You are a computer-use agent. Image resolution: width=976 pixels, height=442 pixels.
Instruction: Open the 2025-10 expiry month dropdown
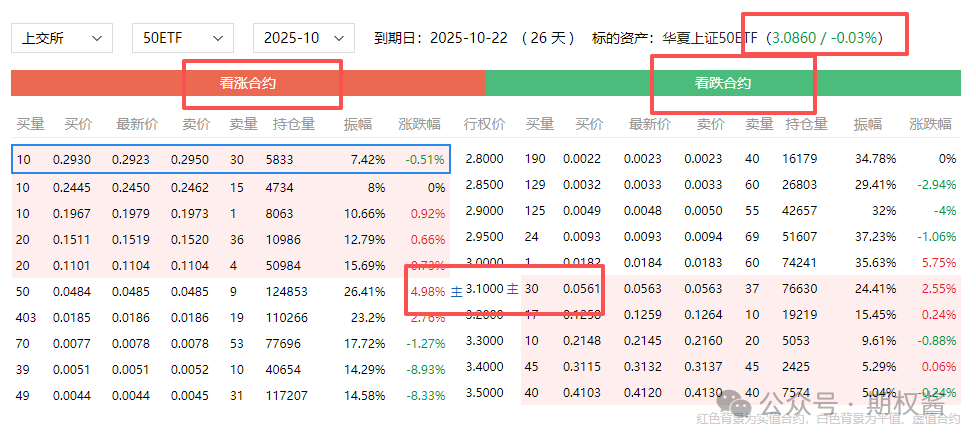[304, 38]
